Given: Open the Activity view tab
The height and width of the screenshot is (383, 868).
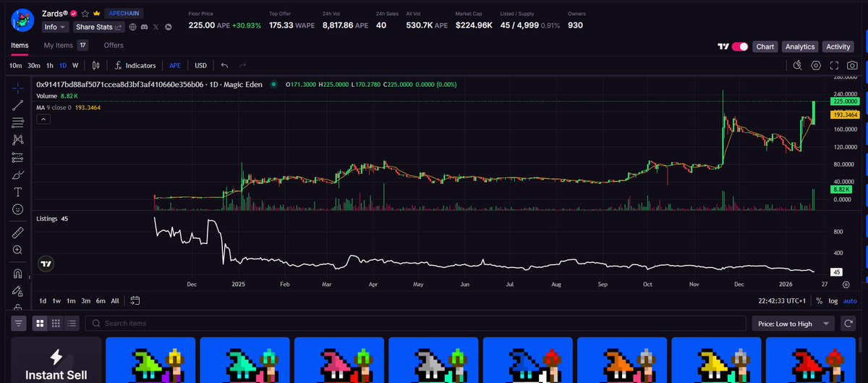Looking at the screenshot, I should 838,46.
